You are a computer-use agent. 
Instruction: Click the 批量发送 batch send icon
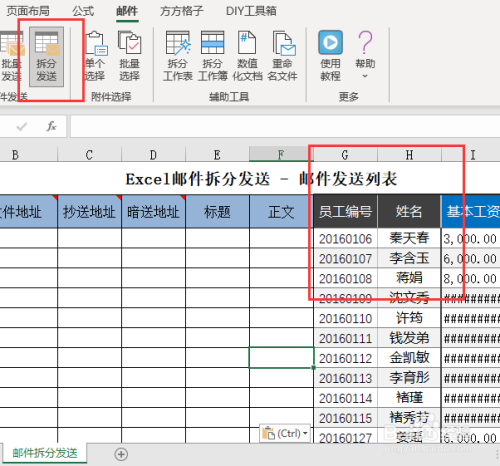[x=11, y=56]
